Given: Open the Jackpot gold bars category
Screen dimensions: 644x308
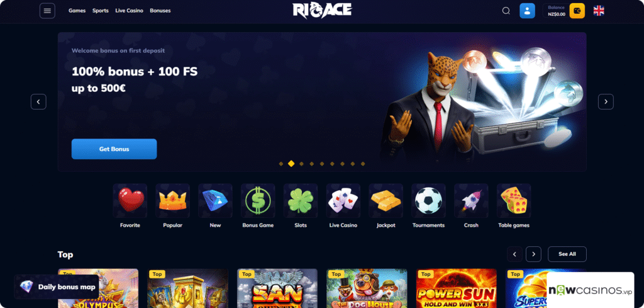Looking at the screenshot, I should 386,201.
